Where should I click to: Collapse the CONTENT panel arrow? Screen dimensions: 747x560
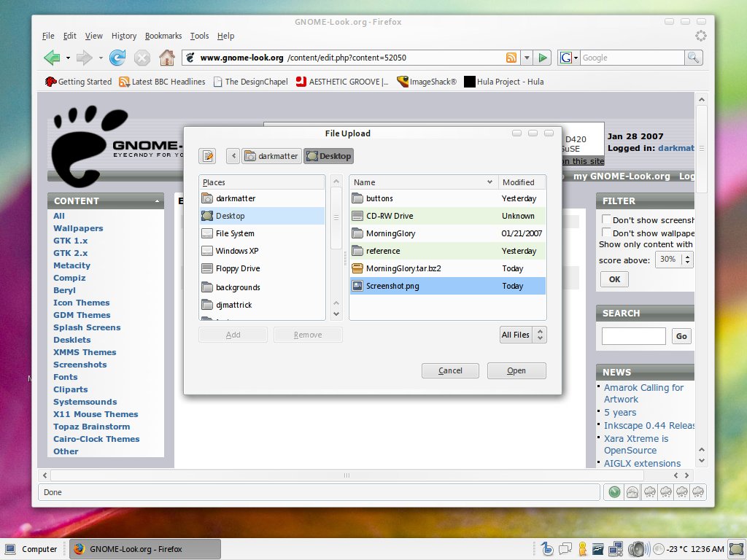pyautogui.click(x=157, y=201)
